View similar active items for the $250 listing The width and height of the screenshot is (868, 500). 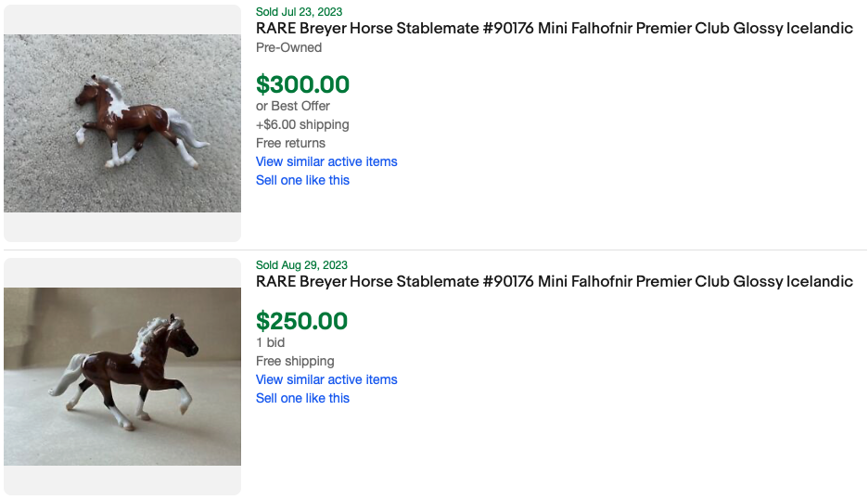(326, 379)
